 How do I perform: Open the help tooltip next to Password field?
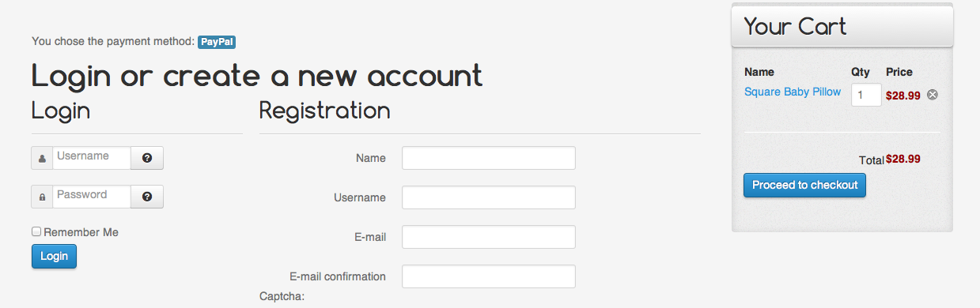[147, 197]
